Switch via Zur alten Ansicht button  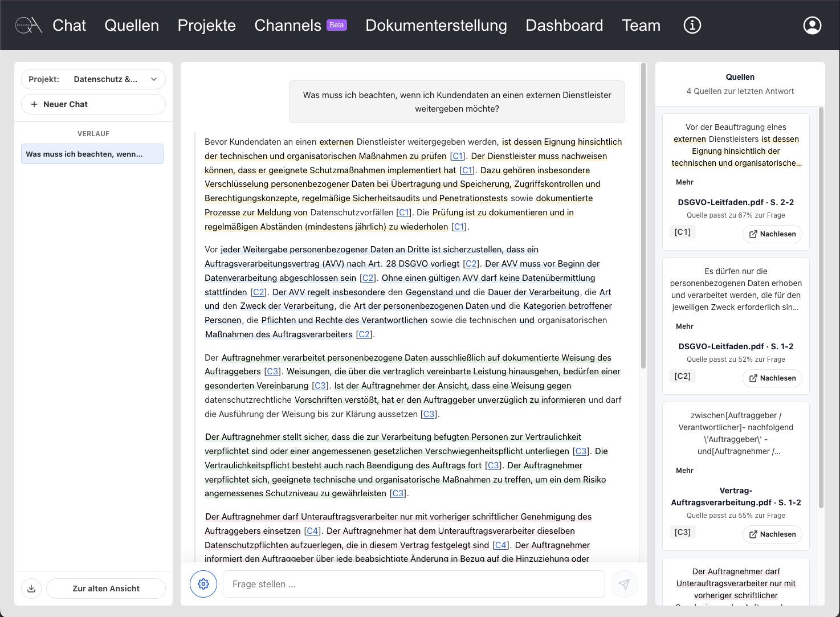pyautogui.click(x=106, y=589)
